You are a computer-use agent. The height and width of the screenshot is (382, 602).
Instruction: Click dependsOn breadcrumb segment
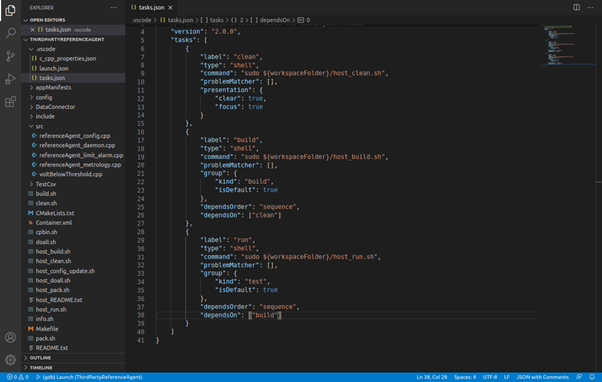coord(270,20)
